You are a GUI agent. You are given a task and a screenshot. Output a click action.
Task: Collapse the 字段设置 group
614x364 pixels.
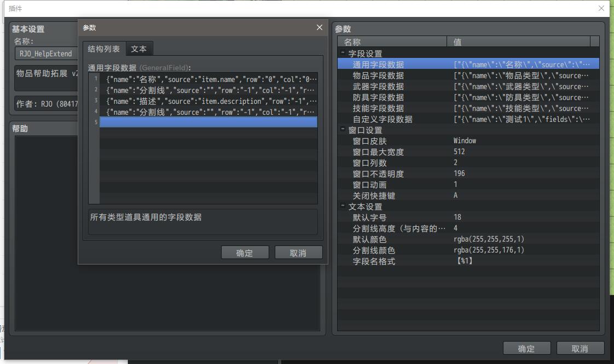coord(343,52)
